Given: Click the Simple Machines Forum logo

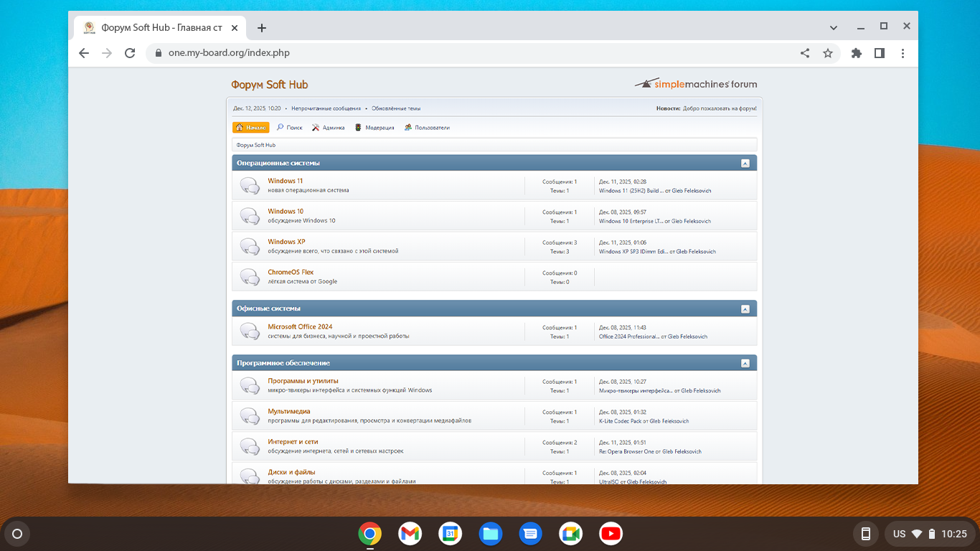Looking at the screenshot, I should [x=695, y=83].
